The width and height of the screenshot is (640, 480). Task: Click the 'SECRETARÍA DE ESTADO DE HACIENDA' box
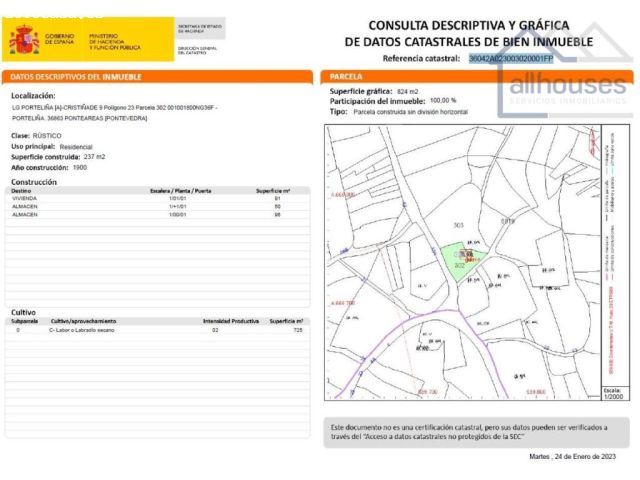200,28
